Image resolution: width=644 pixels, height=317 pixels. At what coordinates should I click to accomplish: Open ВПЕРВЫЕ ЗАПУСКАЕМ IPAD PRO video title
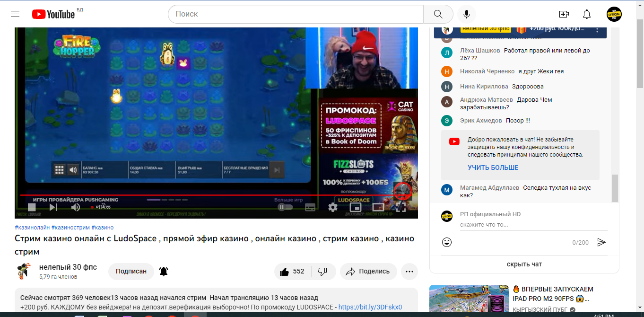(x=553, y=294)
